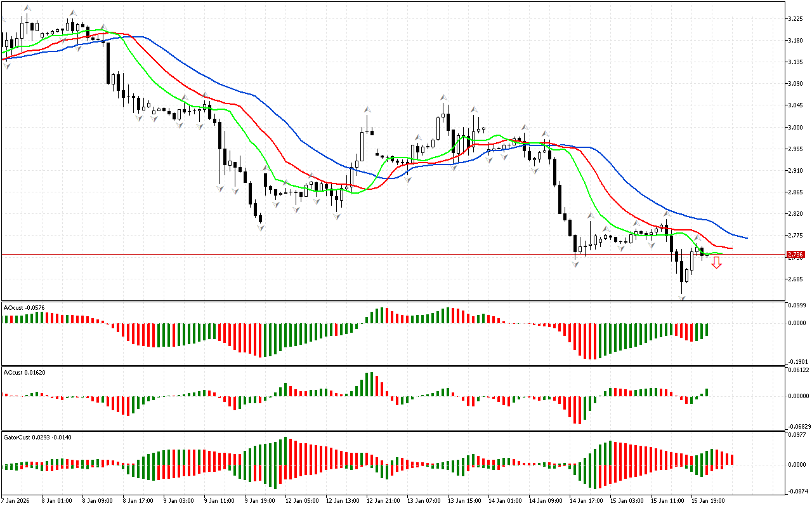Click the 3.000 level on the price scale
This screenshot has height=508, width=812.
pos(795,127)
